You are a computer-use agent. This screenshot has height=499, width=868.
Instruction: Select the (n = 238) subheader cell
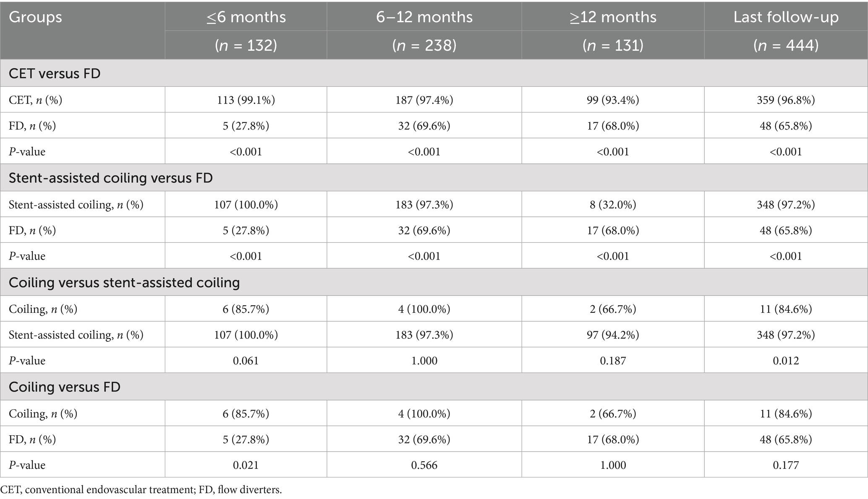point(424,45)
